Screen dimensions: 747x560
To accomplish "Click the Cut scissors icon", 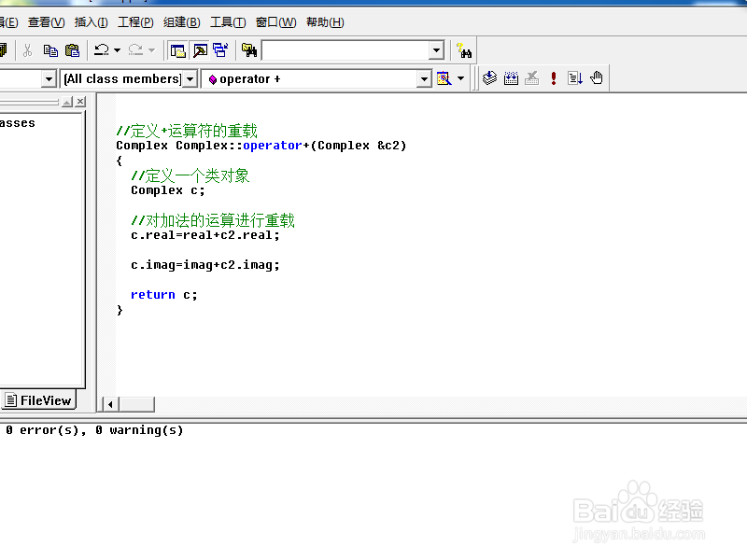I will 28,50.
